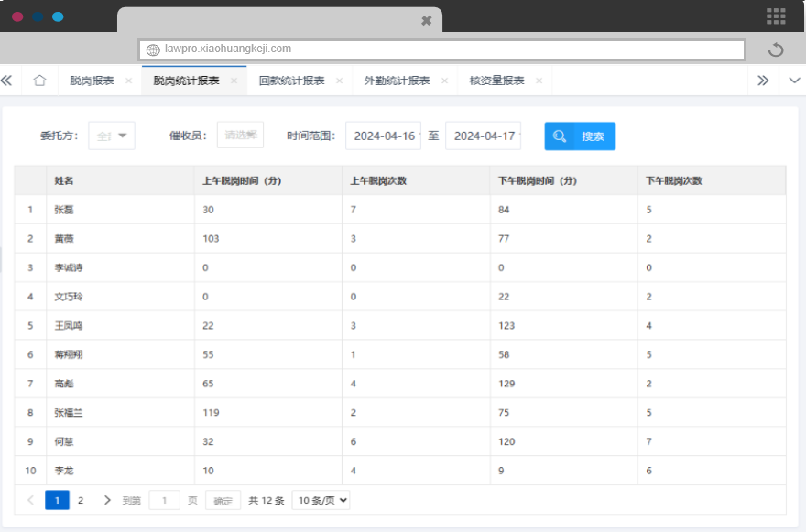
Task: Click the 共 12 条 total count
Action: (x=267, y=500)
